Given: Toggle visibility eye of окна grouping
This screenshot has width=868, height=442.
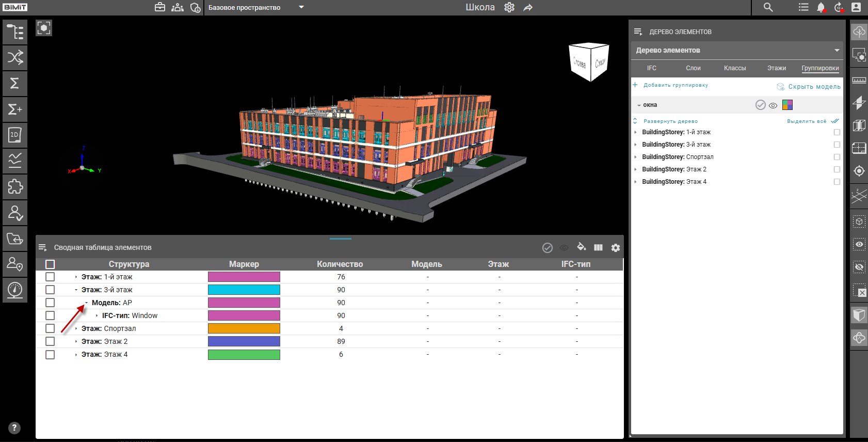Looking at the screenshot, I should tap(773, 105).
